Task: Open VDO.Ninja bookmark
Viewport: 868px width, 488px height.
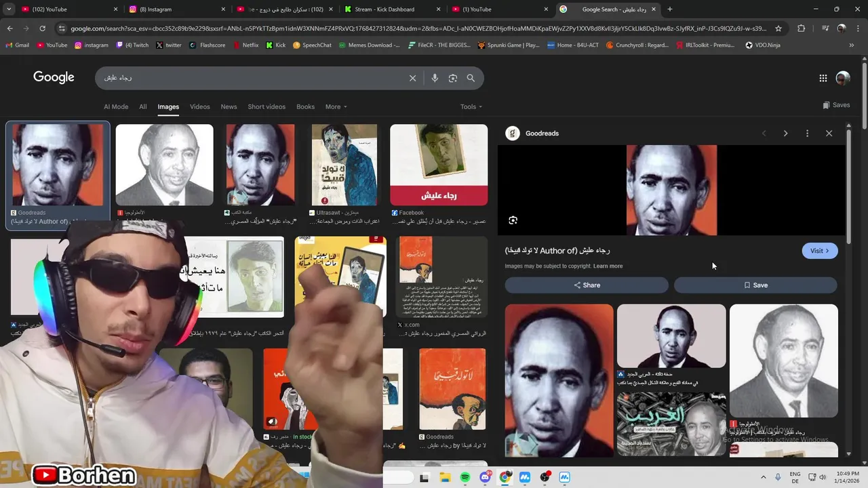Action: click(763, 45)
